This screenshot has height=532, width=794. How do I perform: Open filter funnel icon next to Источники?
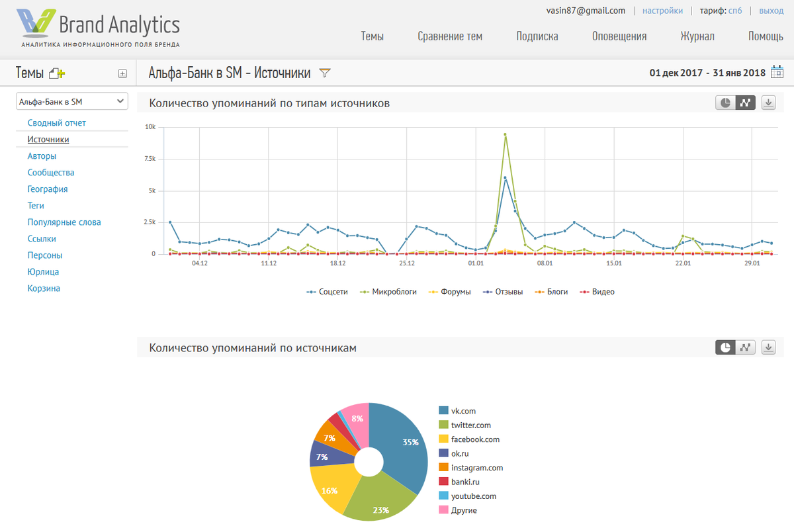pyautogui.click(x=324, y=73)
